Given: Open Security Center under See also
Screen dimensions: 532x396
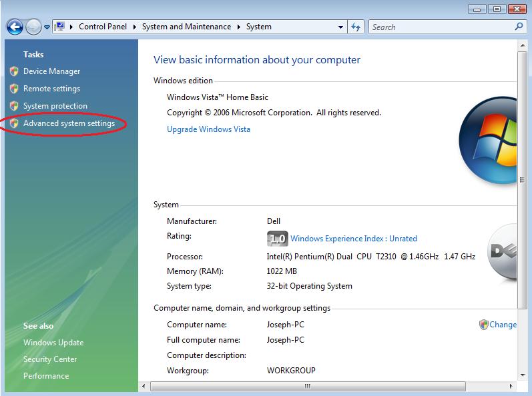Looking at the screenshot, I should [50, 359].
